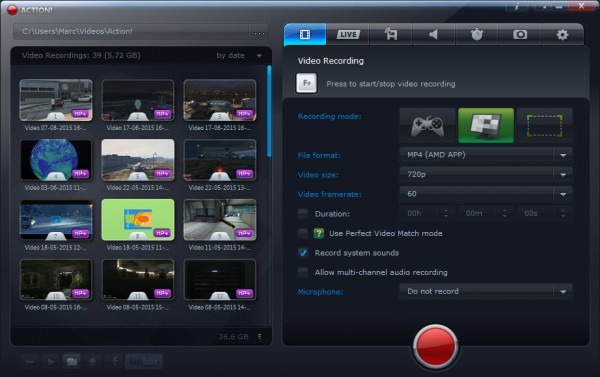Click the browse folder ellipsis button

click(259, 33)
